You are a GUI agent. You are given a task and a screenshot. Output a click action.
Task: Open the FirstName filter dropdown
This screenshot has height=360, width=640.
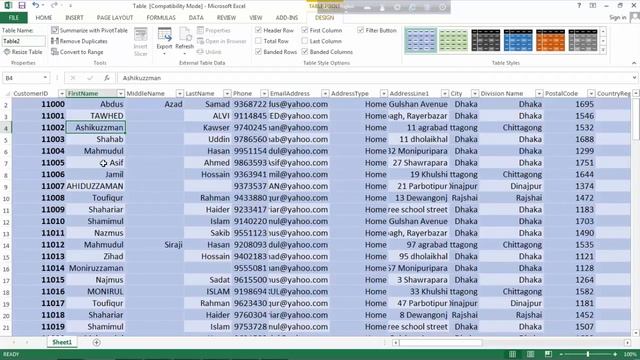pos(120,93)
